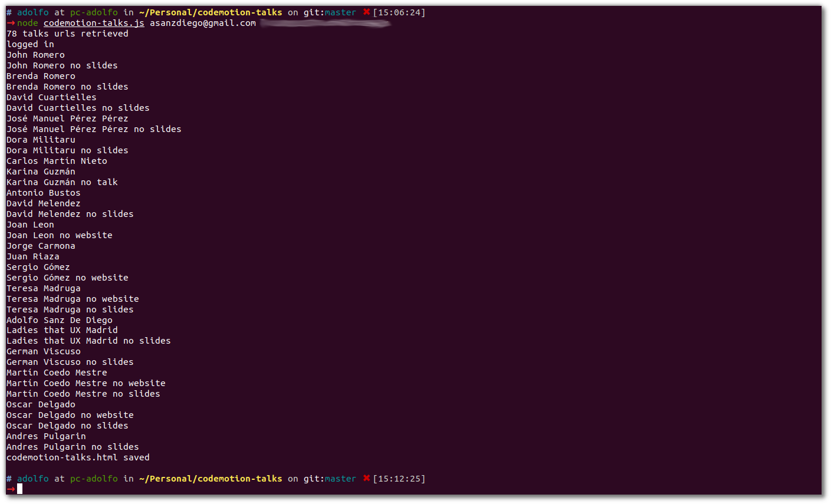
Task: Click the "Karina Guzmán no talk" line
Action: (62, 182)
